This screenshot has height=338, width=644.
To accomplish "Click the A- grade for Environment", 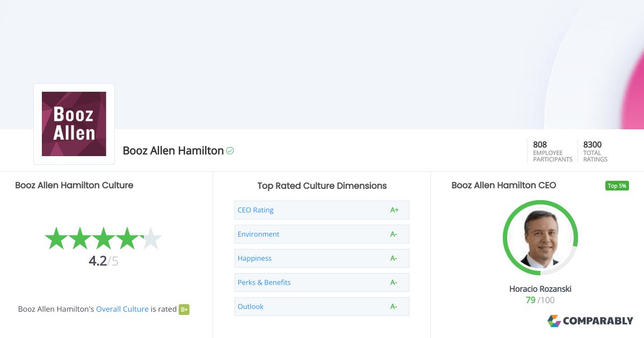I will coord(394,234).
